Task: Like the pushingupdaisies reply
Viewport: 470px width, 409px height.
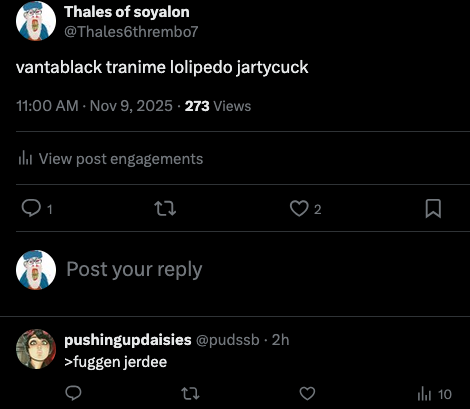Action: coord(307,393)
